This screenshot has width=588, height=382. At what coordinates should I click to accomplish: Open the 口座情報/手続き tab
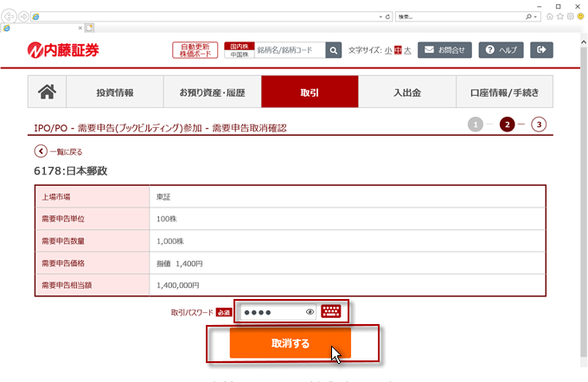pyautogui.click(x=504, y=92)
